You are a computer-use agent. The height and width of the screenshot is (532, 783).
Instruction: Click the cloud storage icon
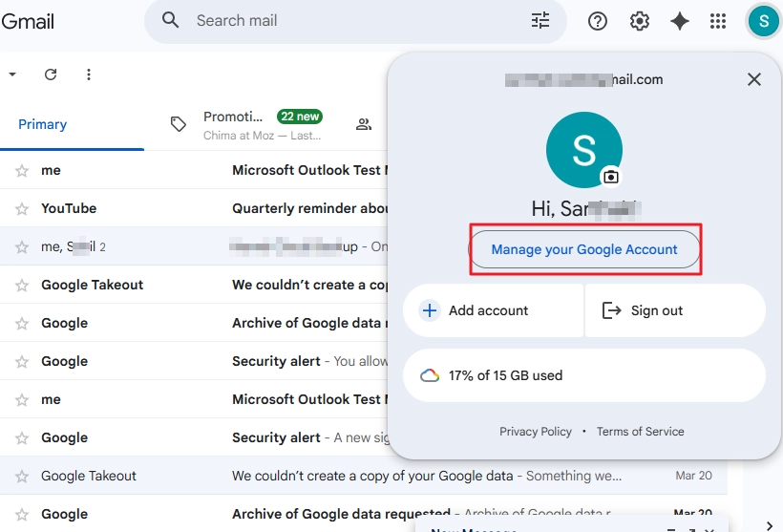pyautogui.click(x=430, y=375)
